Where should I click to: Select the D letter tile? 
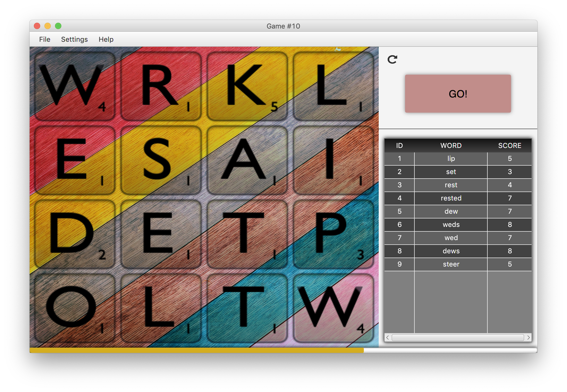(75, 234)
